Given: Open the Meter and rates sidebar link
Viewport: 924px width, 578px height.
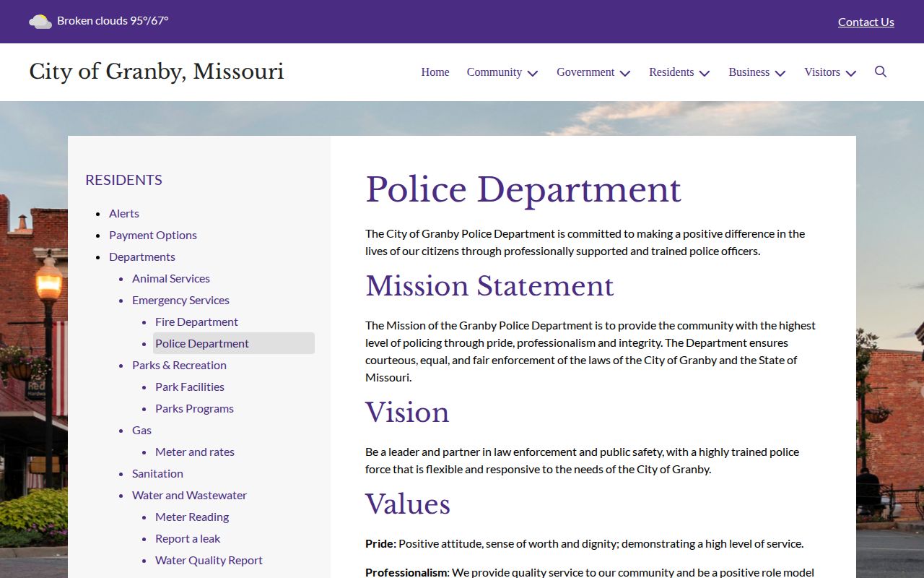Looking at the screenshot, I should click(x=195, y=452).
